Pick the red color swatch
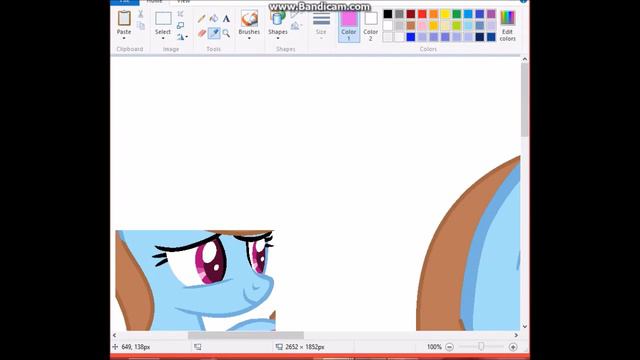This screenshot has width=640, height=360. [x=422, y=14]
